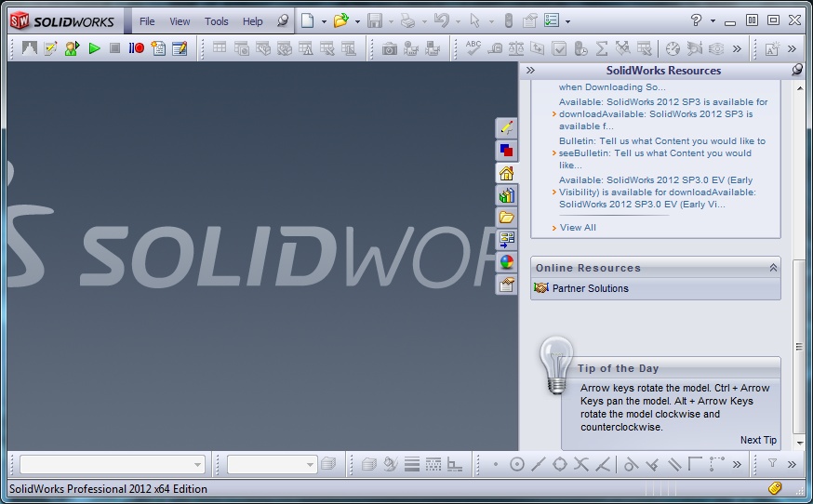This screenshot has height=504, width=813.
Task: Click the New Macro icon
Action: tap(158, 48)
